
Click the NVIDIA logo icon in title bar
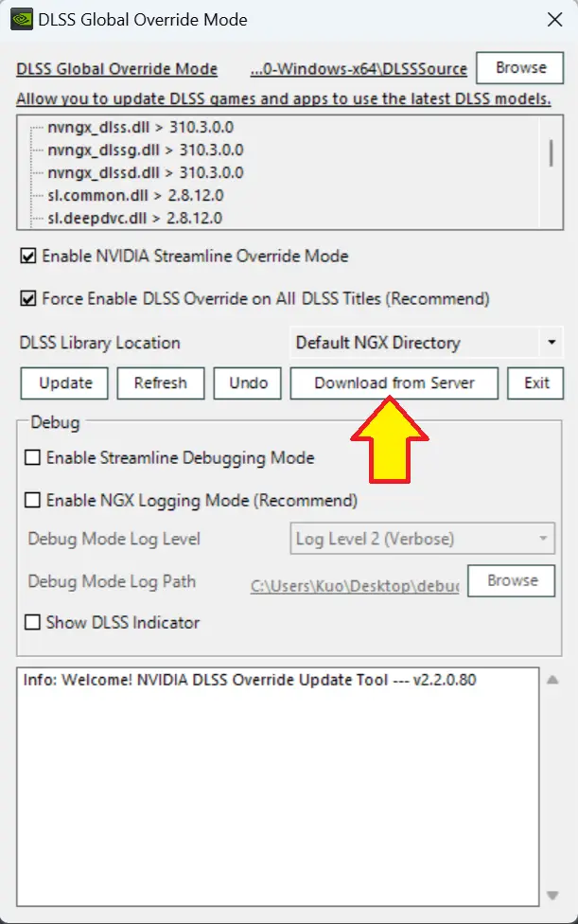pos(22,20)
